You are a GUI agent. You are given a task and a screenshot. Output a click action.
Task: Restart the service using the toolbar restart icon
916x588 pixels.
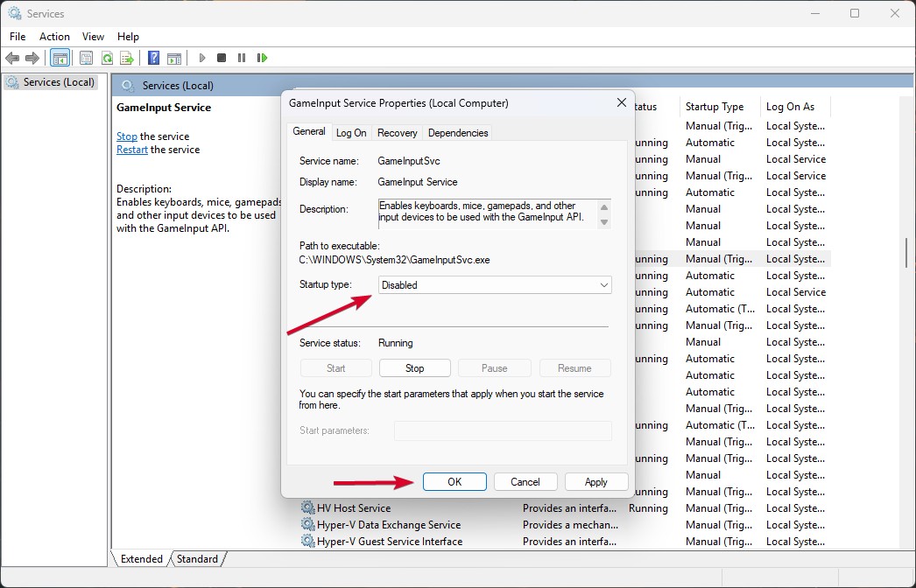262,58
